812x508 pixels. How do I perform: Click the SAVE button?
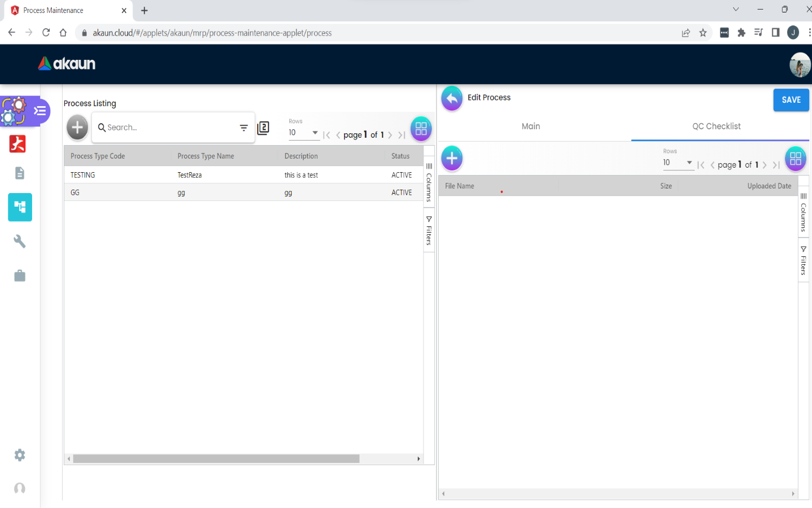point(791,100)
